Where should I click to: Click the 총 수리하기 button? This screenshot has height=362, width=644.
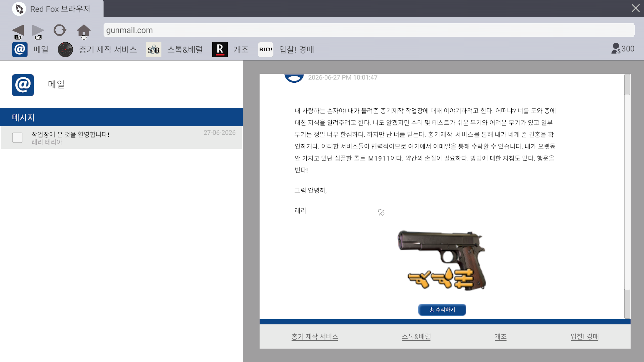click(442, 310)
